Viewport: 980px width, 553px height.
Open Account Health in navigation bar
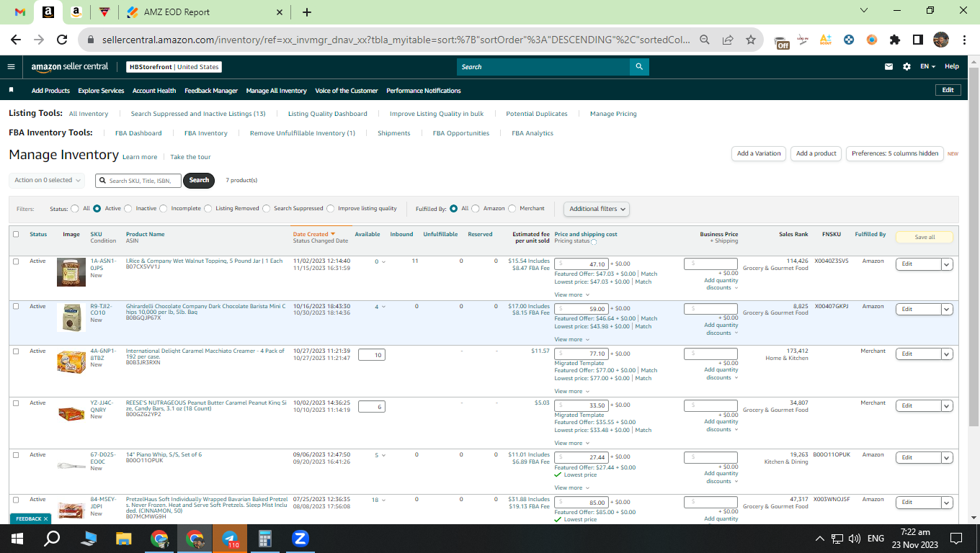pos(154,91)
